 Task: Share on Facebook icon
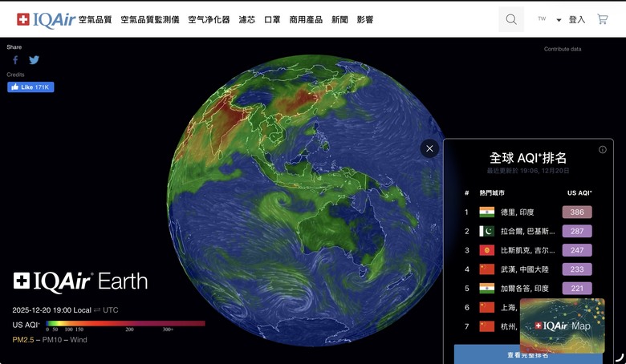tap(15, 60)
